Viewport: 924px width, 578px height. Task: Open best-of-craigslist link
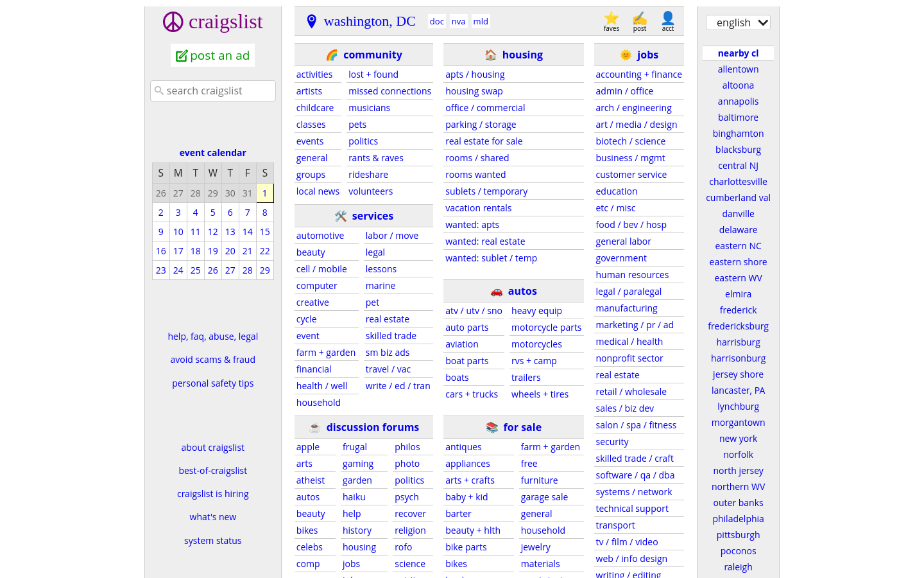point(213,471)
